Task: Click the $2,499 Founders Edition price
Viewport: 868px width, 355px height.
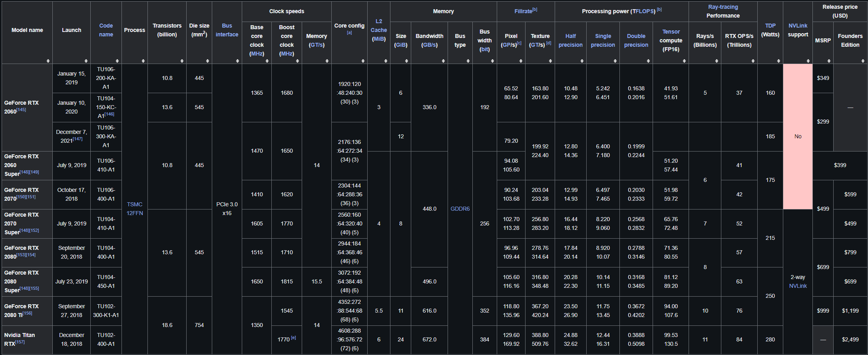Action: (850, 339)
